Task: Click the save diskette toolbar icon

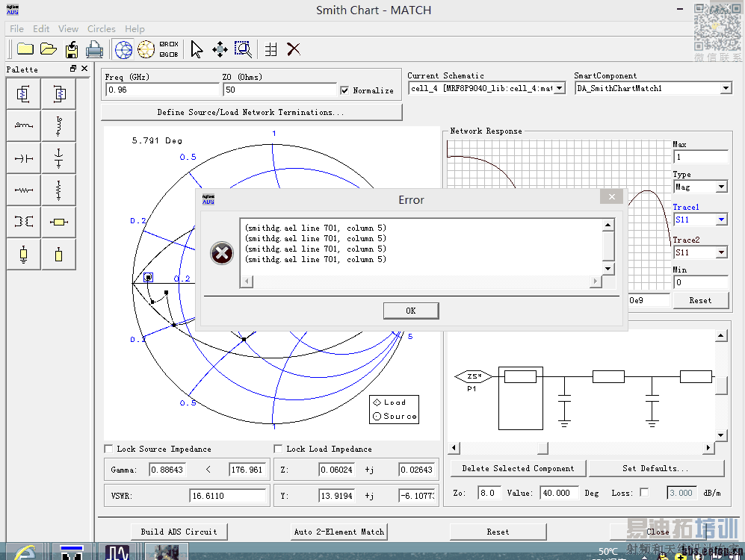Action: pyautogui.click(x=71, y=49)
